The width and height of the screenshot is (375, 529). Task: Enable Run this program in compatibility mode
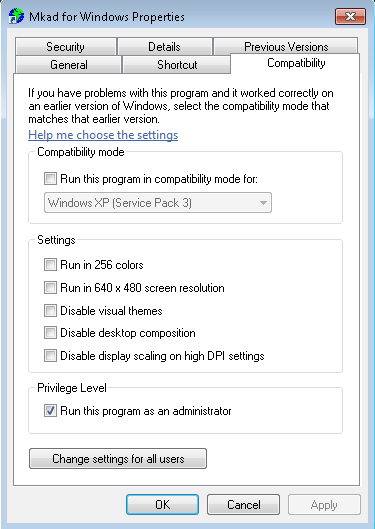click(50, 178)
